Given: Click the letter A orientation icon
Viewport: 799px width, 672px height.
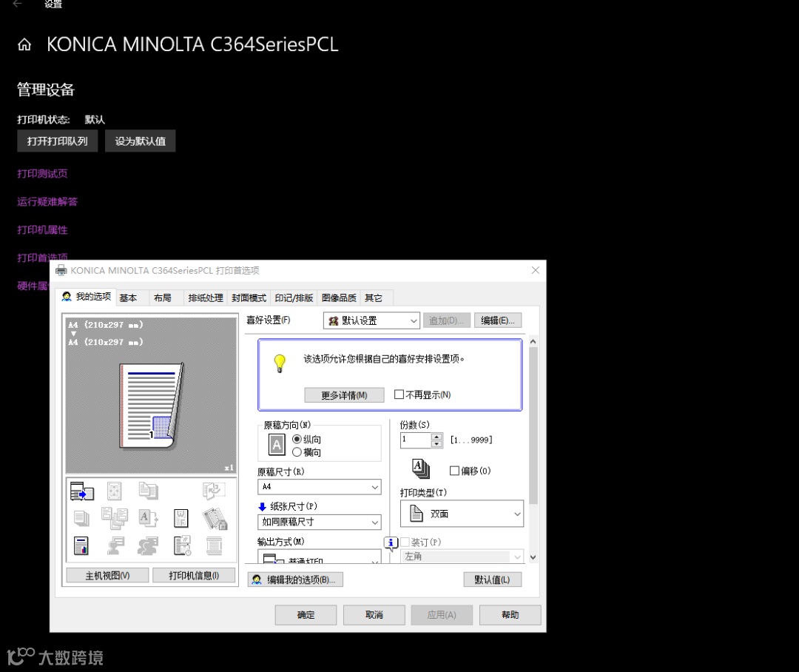Looking at the screenshot, I should click(277, 445).
